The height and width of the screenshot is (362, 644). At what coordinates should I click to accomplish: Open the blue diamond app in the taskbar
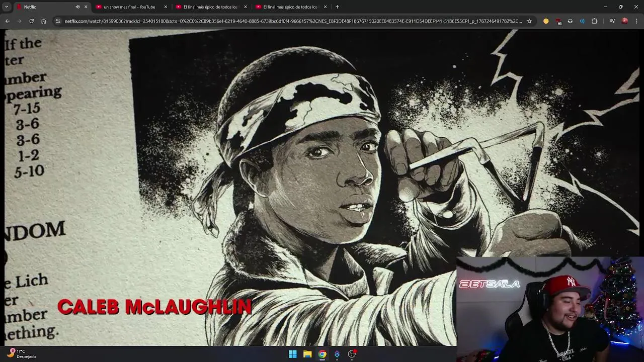coord(337,354)
